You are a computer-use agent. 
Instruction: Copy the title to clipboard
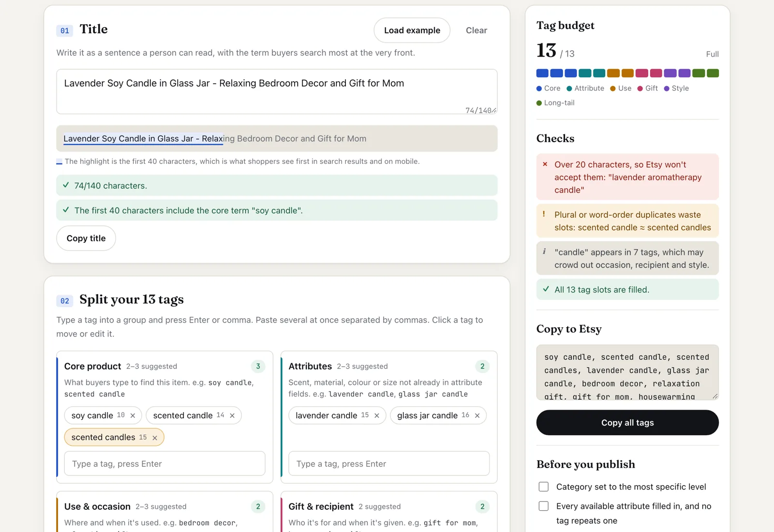click(86, 238)
